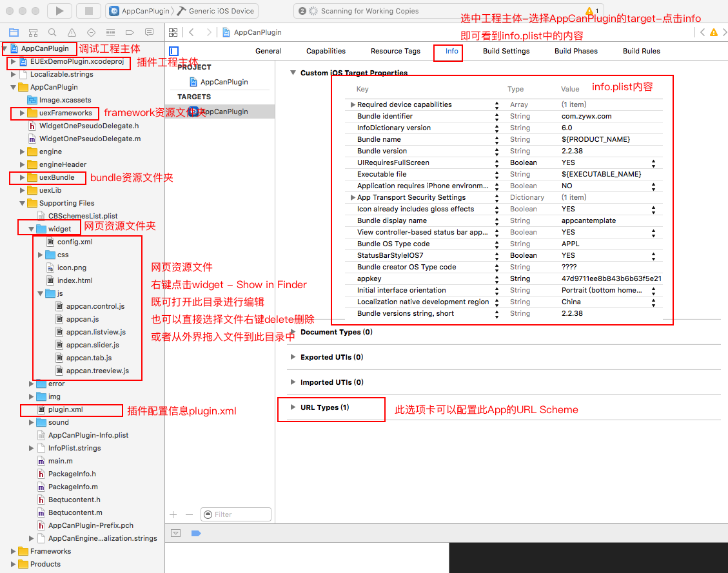Open the Find navigator magnifier icon
This screenshot has width=728, height=573.
[x=52, y=32]
